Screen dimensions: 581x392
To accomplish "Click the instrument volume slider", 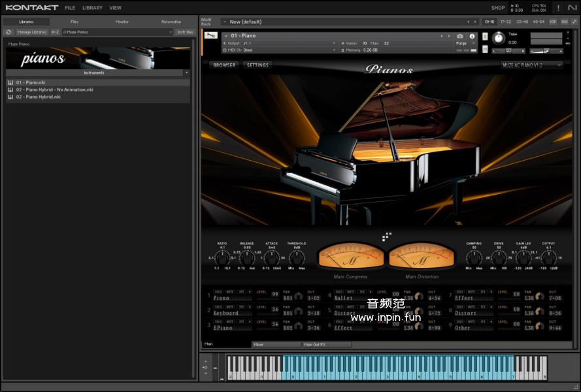I will (546, 50).
